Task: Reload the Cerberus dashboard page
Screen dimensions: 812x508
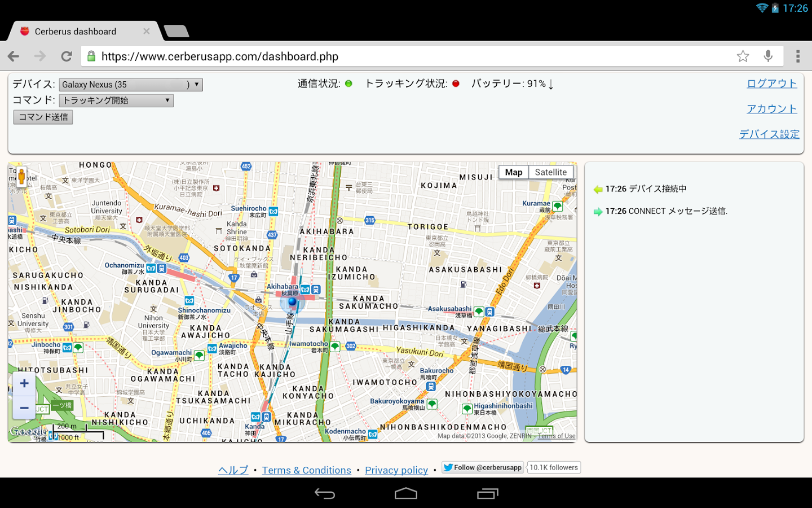Action: point(67,56)
